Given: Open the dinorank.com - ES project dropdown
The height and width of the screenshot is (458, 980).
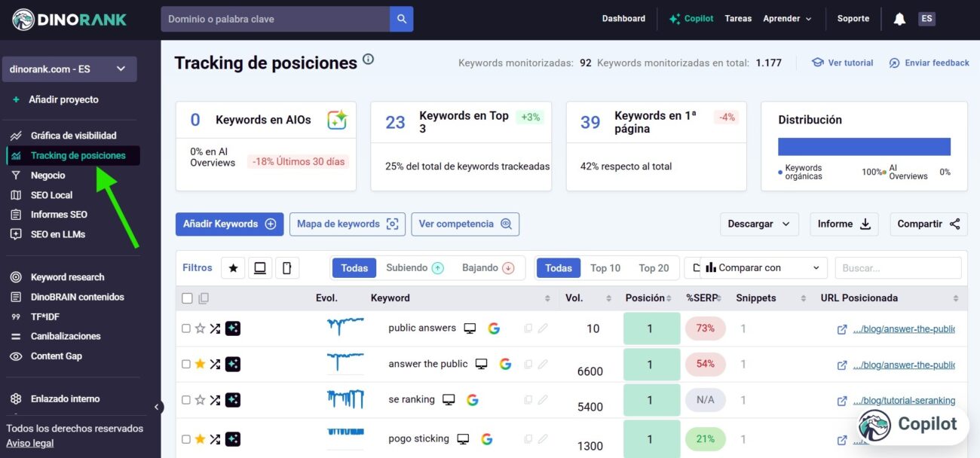Looking at the screenshot, I should tap(69, 69).
